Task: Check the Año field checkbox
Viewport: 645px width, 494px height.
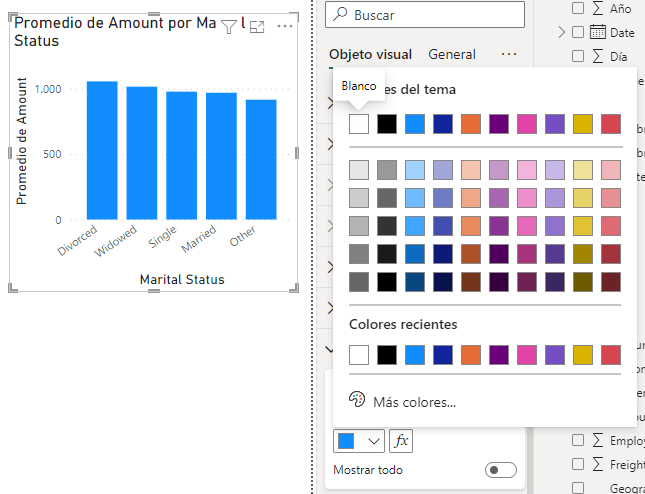Action: pyautogui.click(x=578, y=8)
